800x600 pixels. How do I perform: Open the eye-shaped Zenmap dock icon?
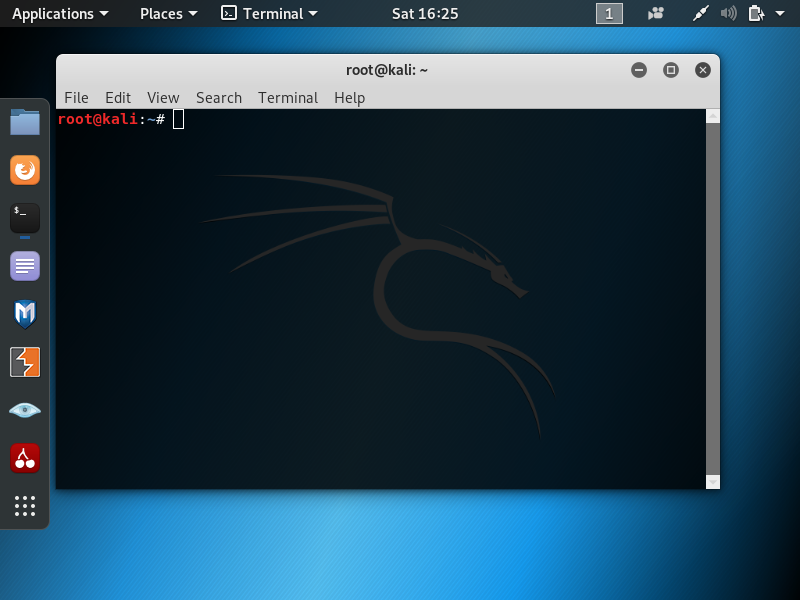click(x=24, y=410)
